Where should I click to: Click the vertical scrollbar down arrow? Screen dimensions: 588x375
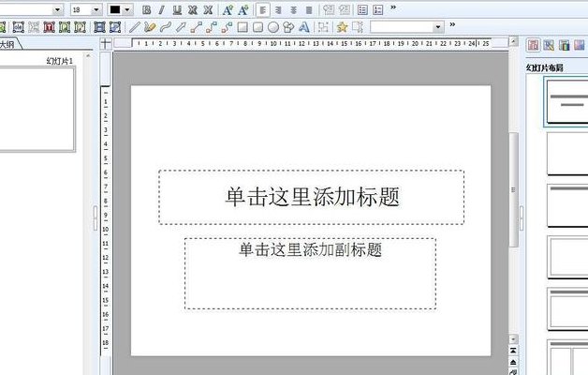[x=513, y=339]
